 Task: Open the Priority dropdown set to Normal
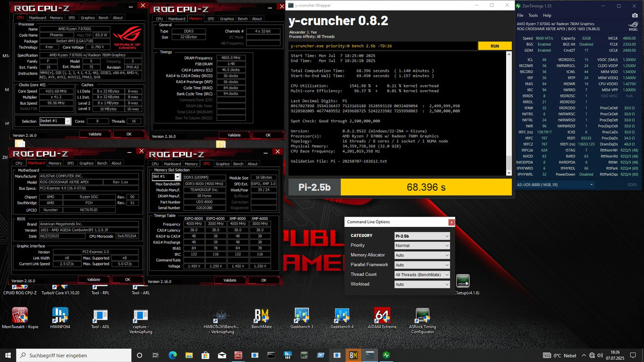(x=422, y=246)
